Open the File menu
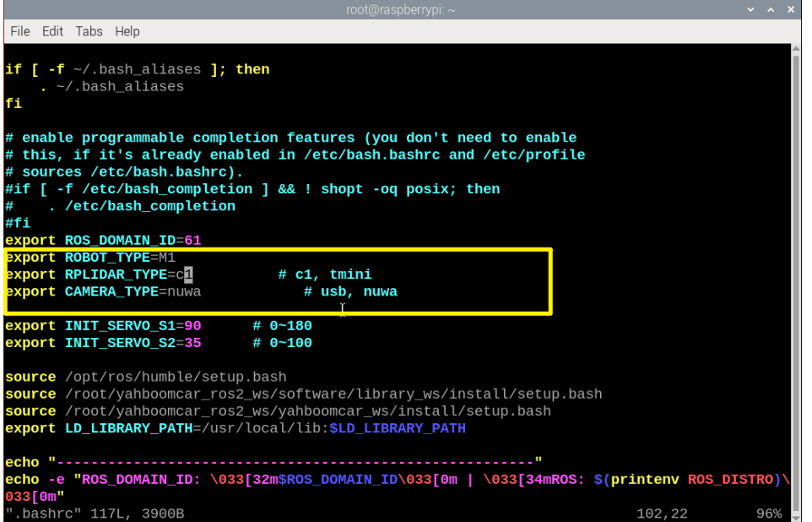Viewport: 812px width, 522px height. (x=20, y=31)
